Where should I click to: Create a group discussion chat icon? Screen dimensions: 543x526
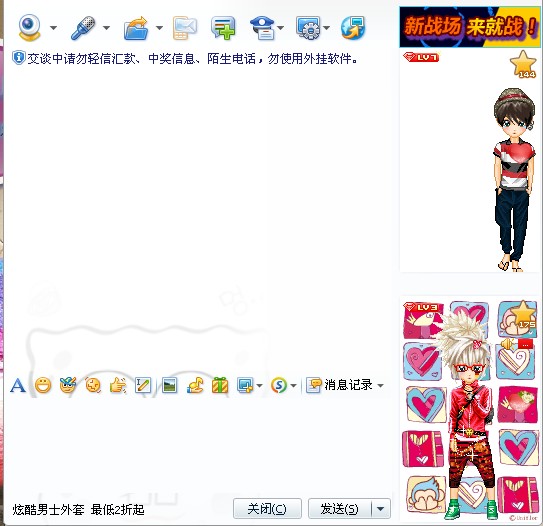223,28
